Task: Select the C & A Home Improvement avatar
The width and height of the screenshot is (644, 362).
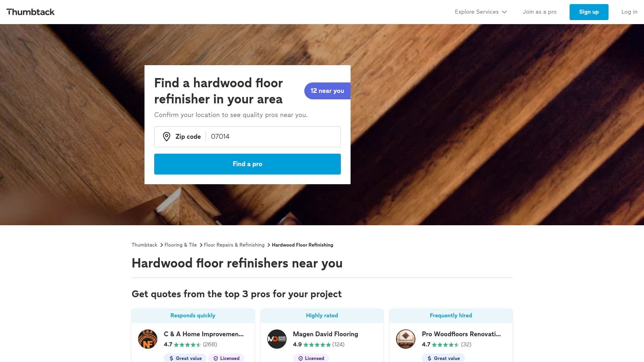Action: [147, 339]
